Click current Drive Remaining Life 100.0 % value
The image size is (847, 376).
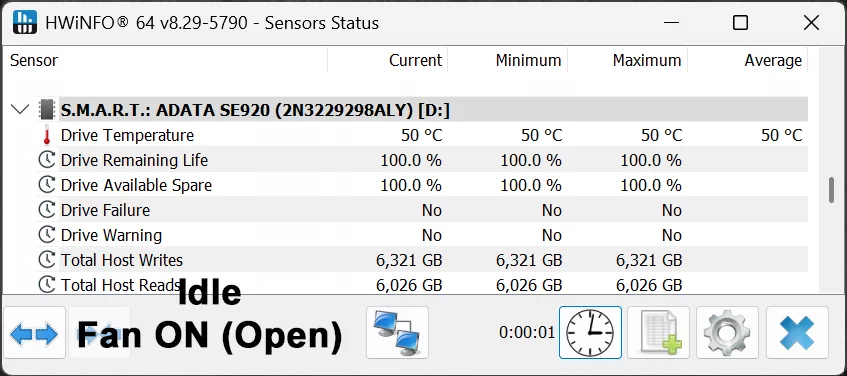tap(411, 160)
